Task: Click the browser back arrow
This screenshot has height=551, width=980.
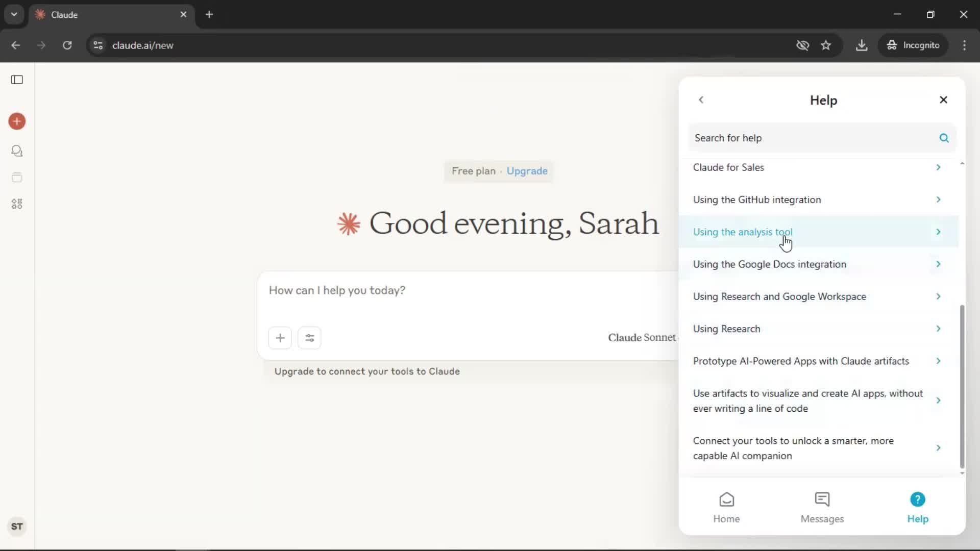Action: coord(16,45)
